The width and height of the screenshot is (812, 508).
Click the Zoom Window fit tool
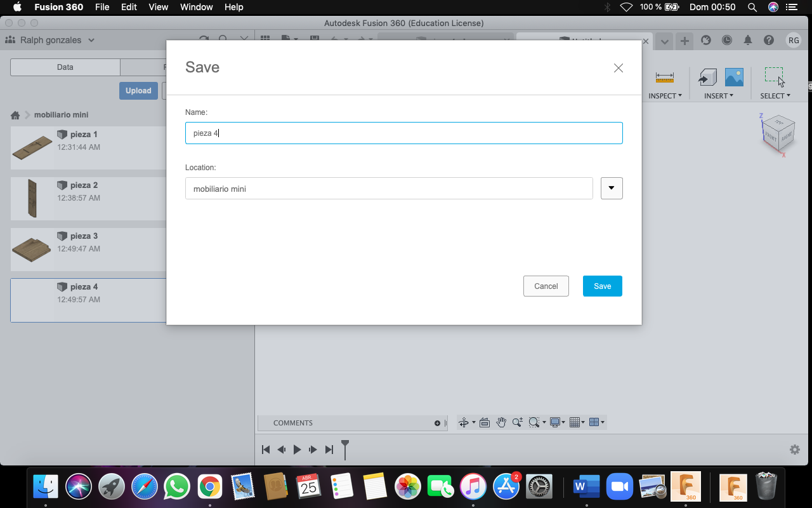click(x=534, y=422)
